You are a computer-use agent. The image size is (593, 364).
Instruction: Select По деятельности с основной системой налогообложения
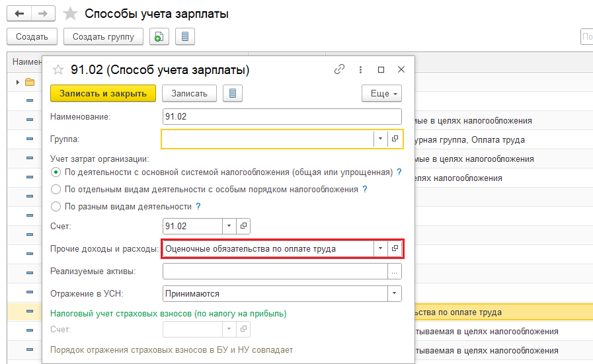pos(56,172)
